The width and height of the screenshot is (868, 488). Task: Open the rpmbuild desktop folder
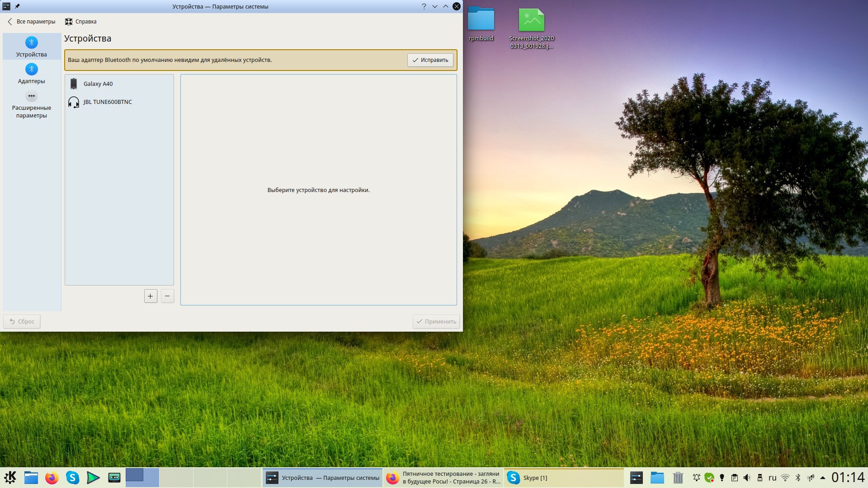[x=481, y=25]
